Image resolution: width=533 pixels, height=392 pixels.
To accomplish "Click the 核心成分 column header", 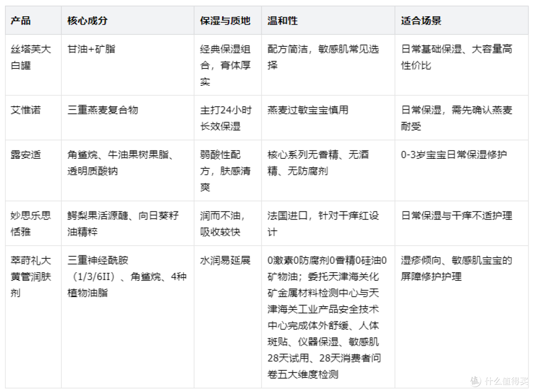I will click(127, 21).
